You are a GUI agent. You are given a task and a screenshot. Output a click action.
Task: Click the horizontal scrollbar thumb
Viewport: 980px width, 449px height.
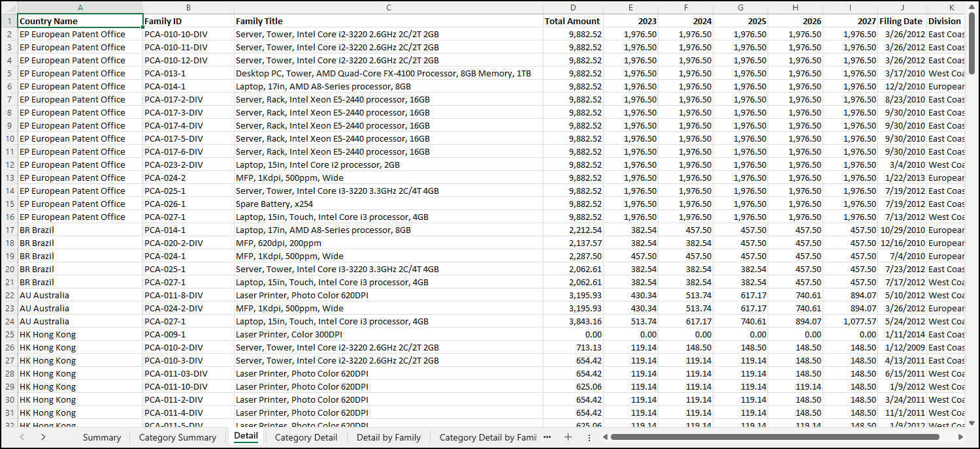(774, 437)
